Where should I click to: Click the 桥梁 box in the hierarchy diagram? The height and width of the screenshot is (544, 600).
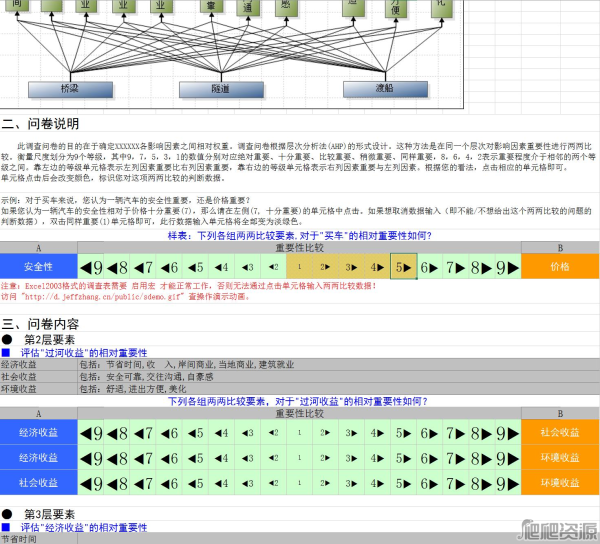coord(69,89)
